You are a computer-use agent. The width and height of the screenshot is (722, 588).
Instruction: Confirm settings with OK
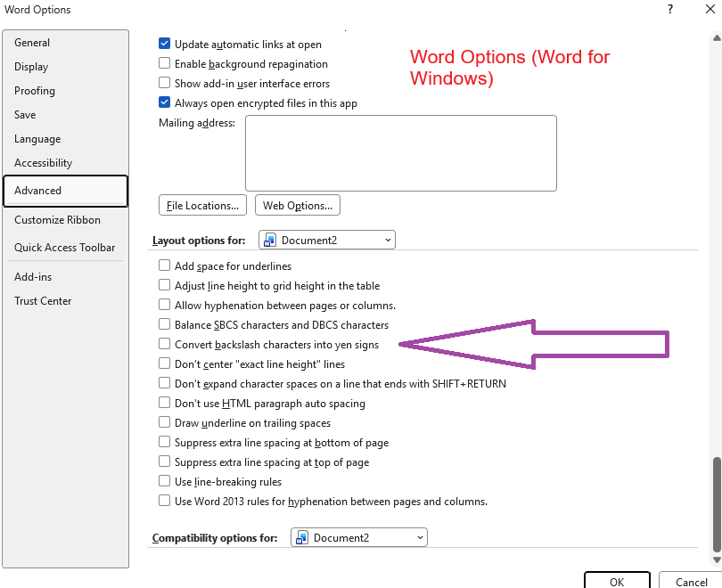(x=617, y=581)
